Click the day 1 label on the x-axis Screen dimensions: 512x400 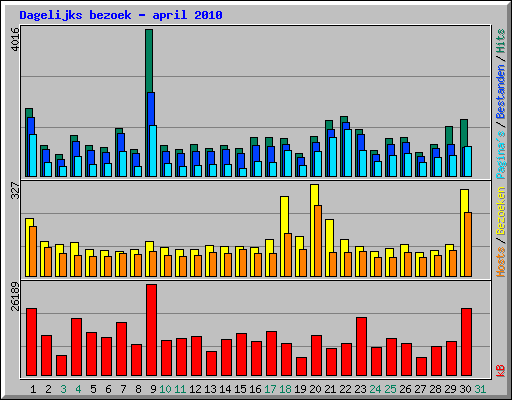33,389
